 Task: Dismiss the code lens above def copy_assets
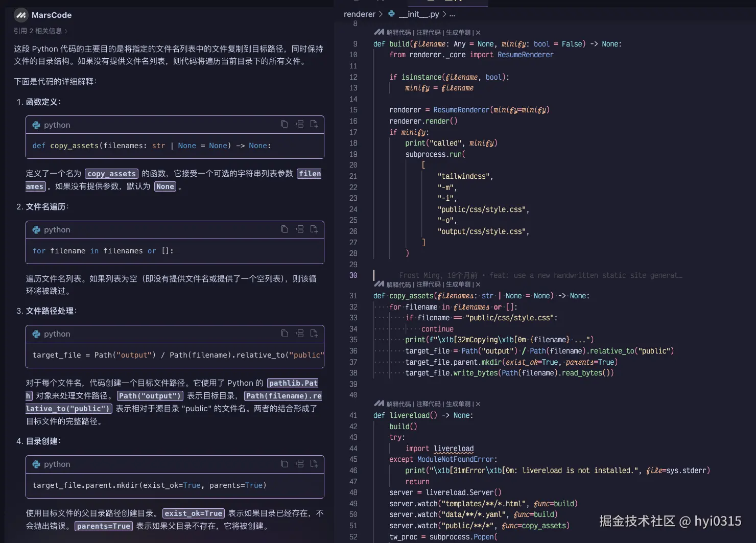[x=478, y=285]
